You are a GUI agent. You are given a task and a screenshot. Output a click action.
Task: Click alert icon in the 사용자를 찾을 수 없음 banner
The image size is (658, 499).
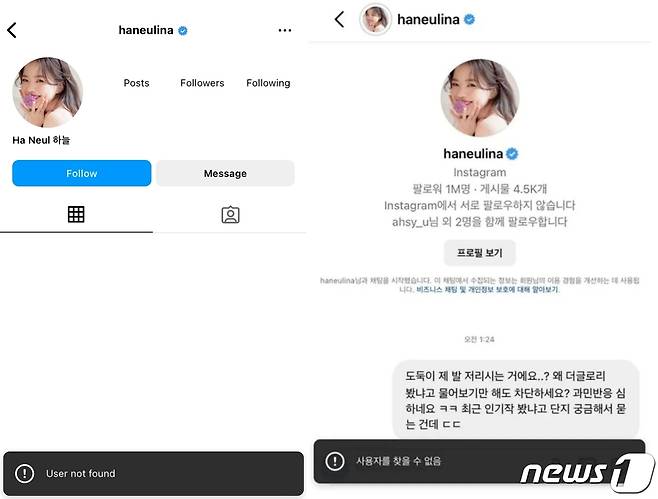click(334, 461)
